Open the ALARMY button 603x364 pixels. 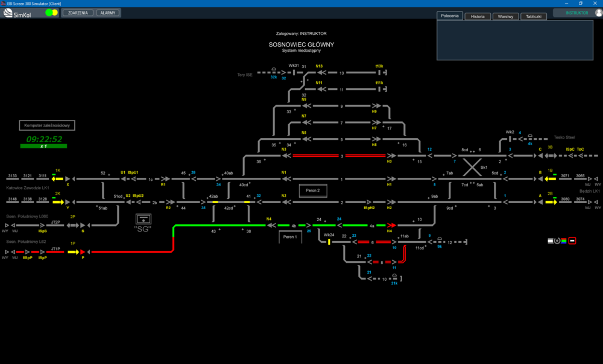tap(108, 13)
